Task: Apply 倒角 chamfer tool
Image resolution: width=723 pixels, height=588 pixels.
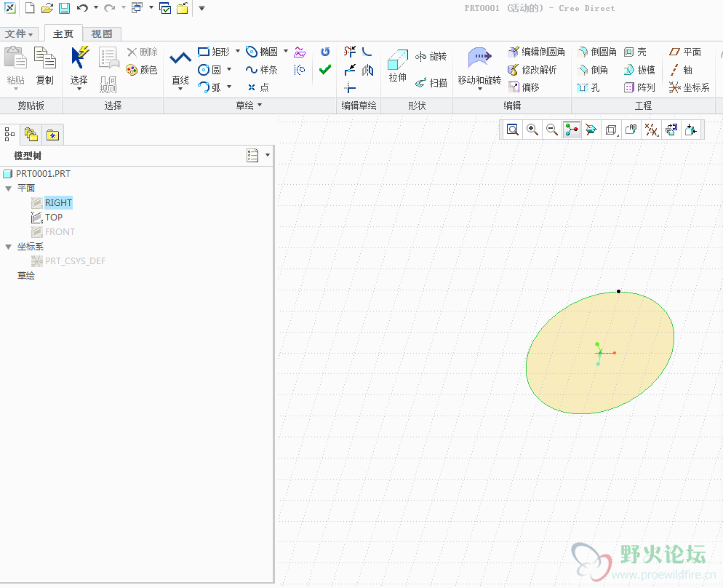Action: coord(593,70)
